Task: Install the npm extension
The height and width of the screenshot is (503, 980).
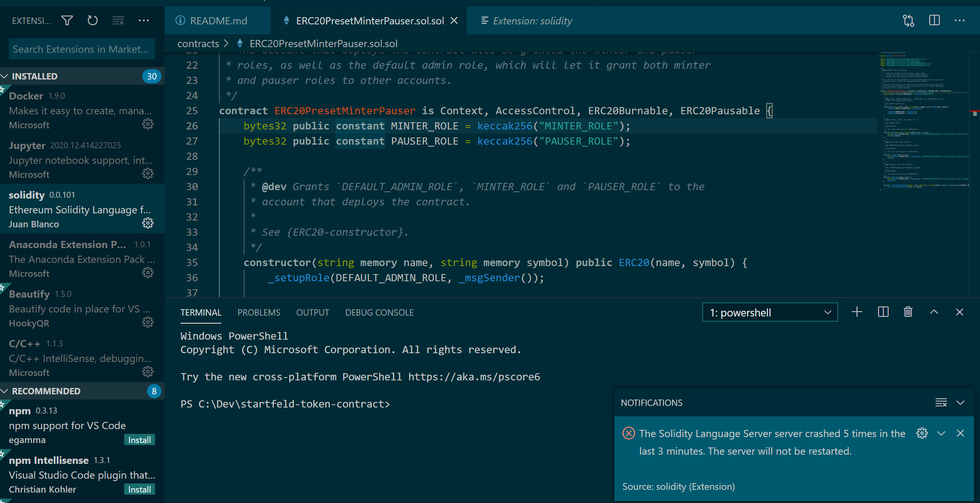Action: (x=139, y=439)
